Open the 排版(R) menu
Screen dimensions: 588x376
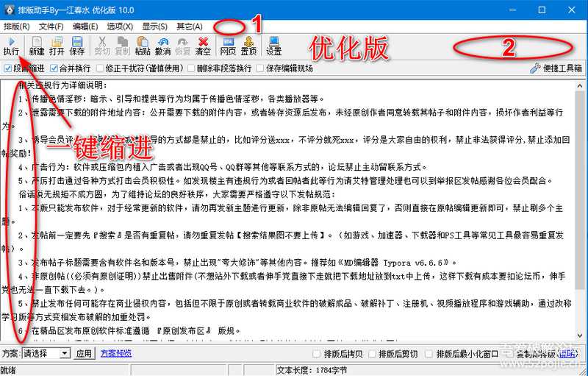coord(17,26)
